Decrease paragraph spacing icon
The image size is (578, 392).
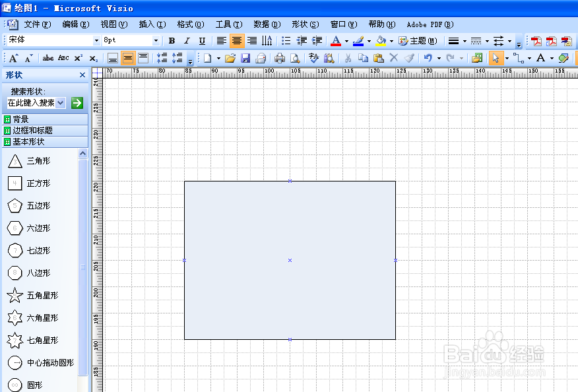162,58
